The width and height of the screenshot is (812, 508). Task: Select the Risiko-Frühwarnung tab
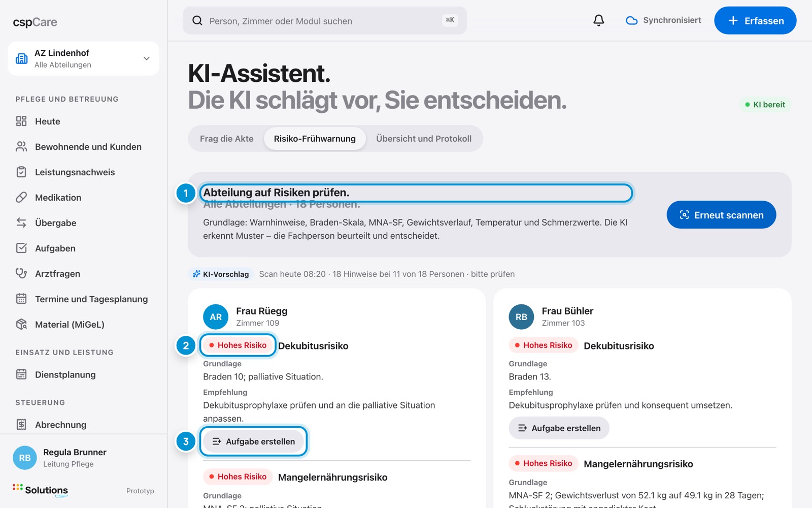(315, 139)
